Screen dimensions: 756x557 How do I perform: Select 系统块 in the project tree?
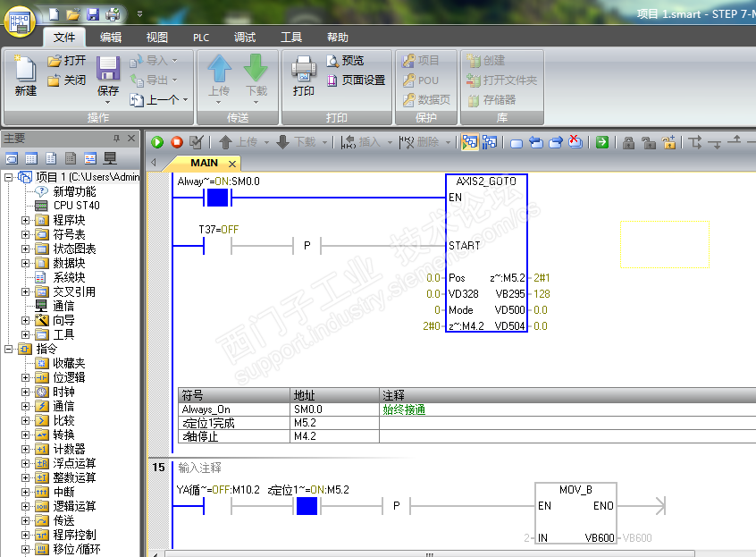click(x=69, y=277)
